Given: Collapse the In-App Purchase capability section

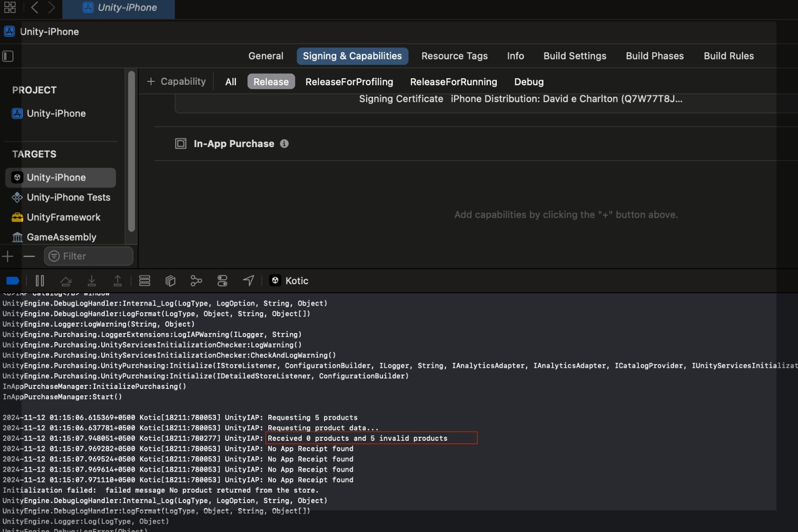Looking at the screenshot, I should (181, 144).
